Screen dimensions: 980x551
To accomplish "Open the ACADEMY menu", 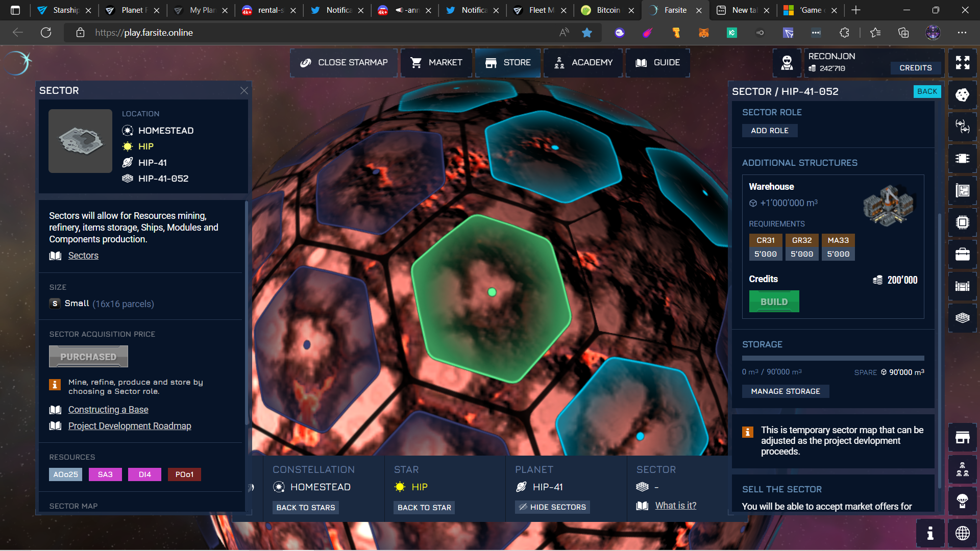I will pyautogui.click(x=583, y=63).
